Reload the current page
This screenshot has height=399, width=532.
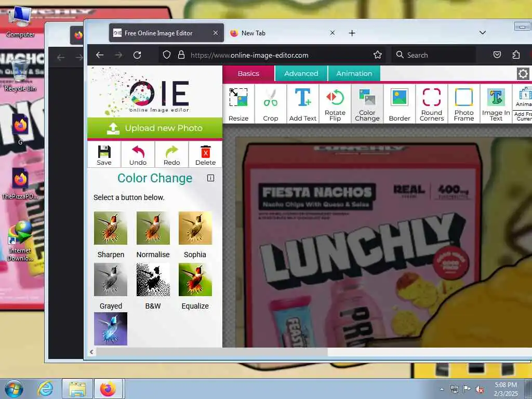[x=137, y=55]
